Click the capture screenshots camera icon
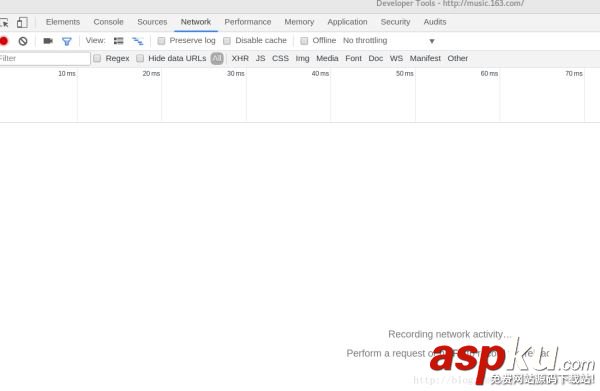600x391 pixels. [48, 41]
